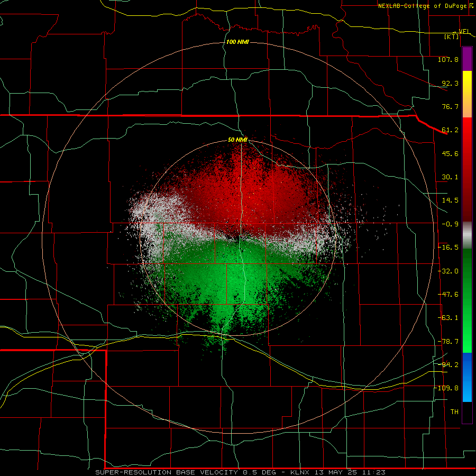Click the red segment of the velocity scale

pos(467,169)
